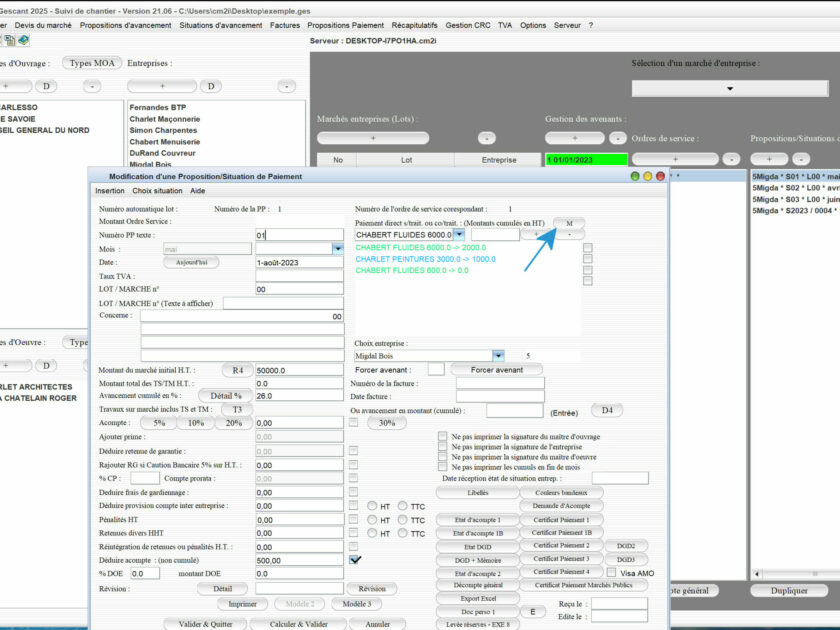Click the D button under Maîtres d'Oeuvre
The width and height of the screenshot is (840, 630).
[x=46, y=366]
